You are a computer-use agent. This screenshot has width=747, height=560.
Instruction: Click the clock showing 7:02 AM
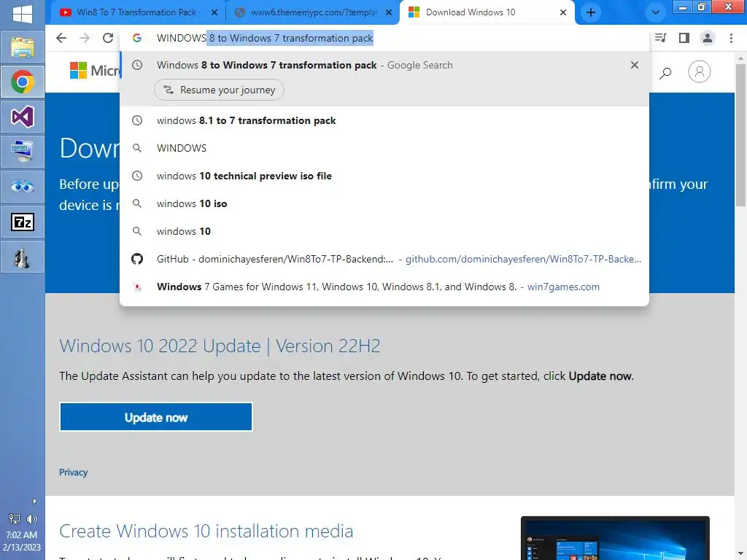pos(21,534)
